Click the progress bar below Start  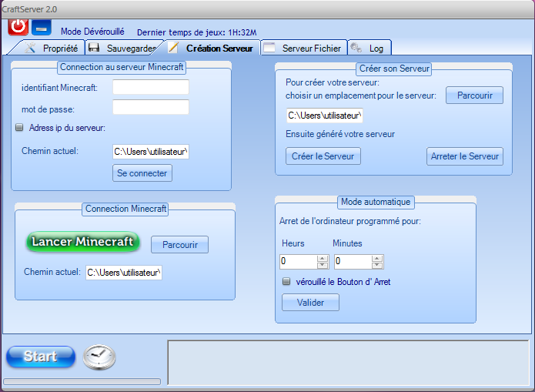click(x=82, y=381)
